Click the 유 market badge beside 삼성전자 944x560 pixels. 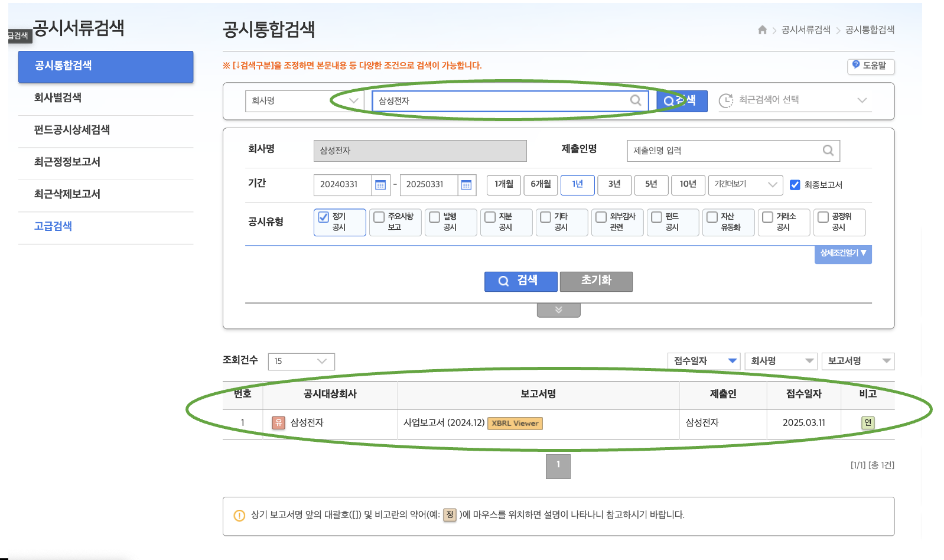coord(278,422)
